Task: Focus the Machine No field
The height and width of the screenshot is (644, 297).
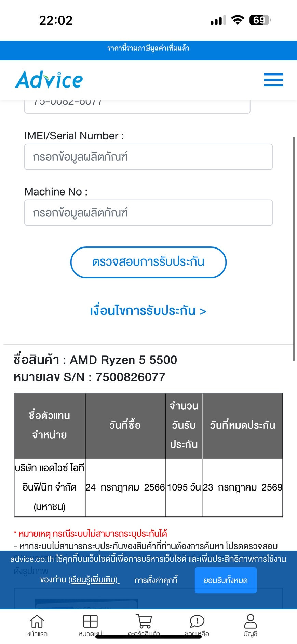Action: coord(148,213)
